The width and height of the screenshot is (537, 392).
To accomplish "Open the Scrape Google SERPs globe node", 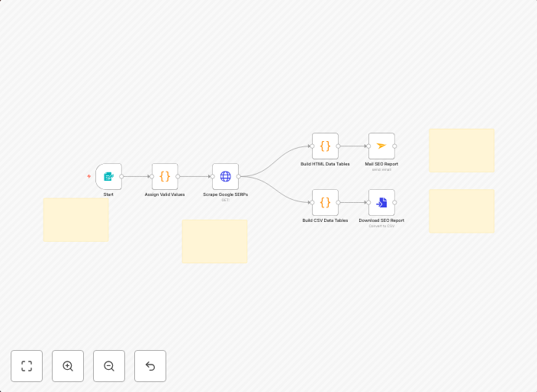I will pyautogui.click(x=225, y=176).
